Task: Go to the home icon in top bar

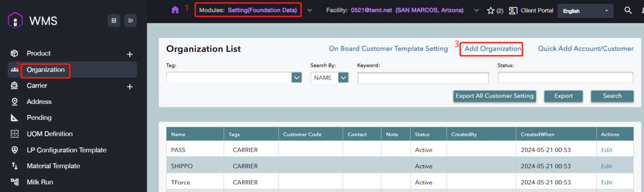Action: pos(175,10)
